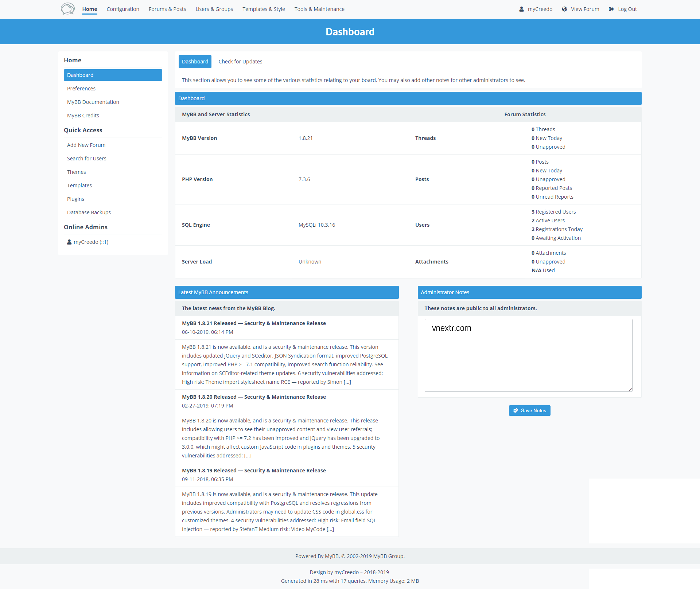Select Dashboard in the Home sidebar
The image size is (700, 589).
[113, 75]
